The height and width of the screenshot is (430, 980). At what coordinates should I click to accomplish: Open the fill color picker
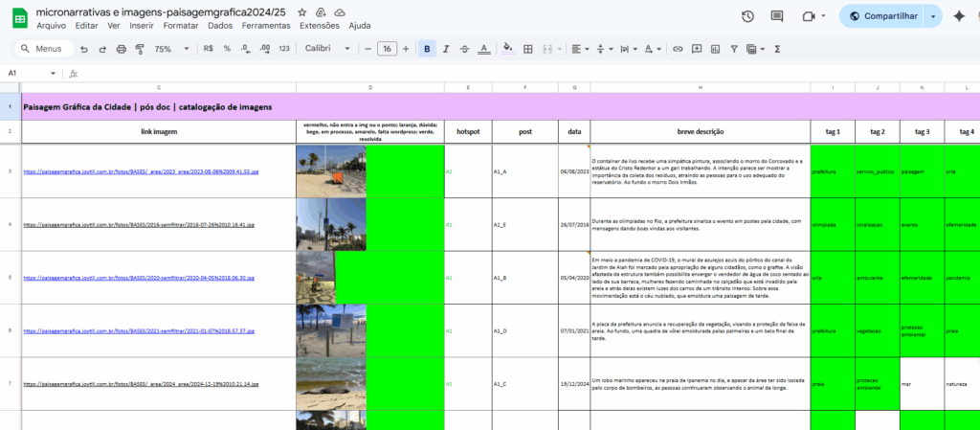(507, 49)
